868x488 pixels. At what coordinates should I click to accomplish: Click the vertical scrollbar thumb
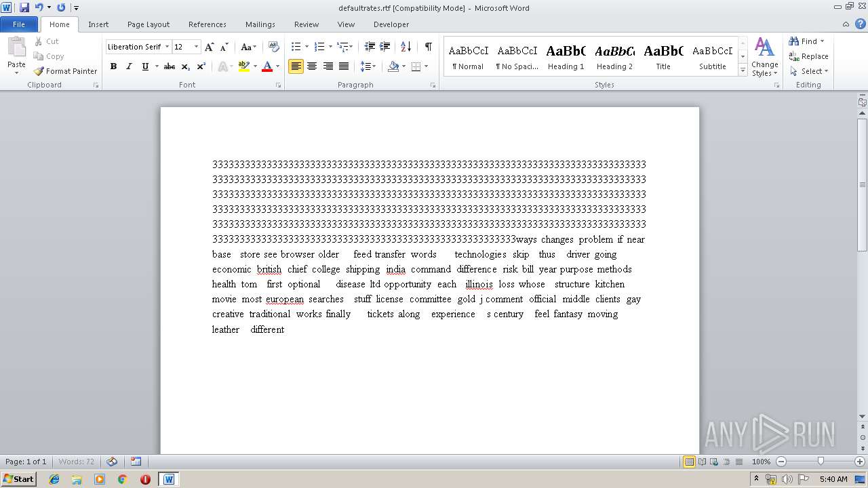863,184
